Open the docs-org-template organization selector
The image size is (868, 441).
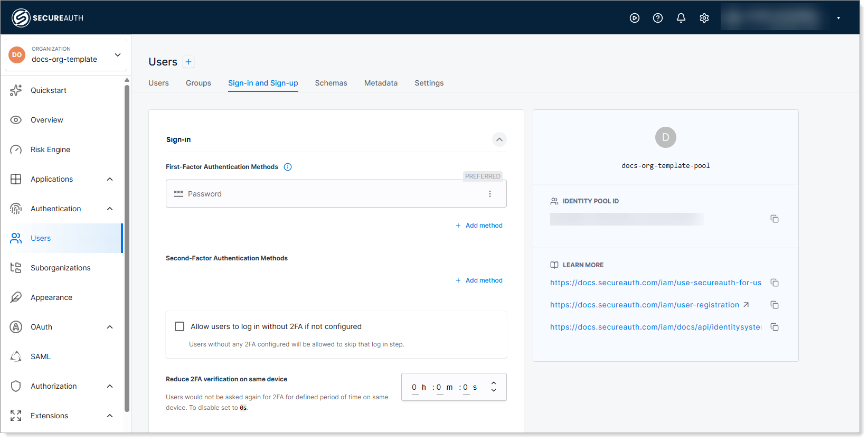[66, 54]
